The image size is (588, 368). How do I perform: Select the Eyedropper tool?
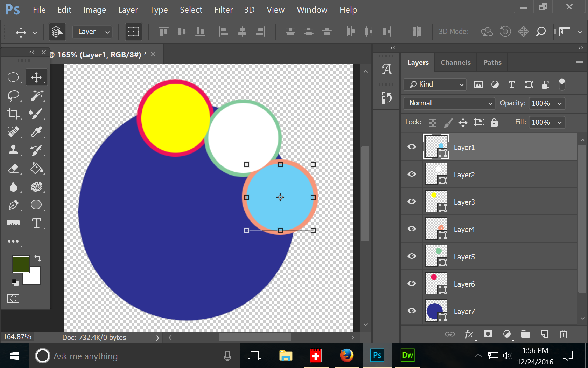36,132
